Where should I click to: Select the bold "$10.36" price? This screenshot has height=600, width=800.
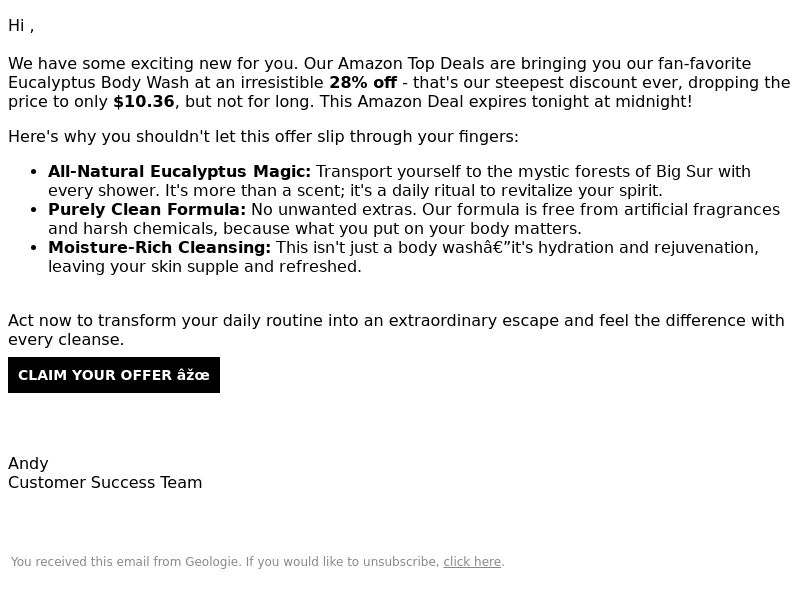point(144,102)
